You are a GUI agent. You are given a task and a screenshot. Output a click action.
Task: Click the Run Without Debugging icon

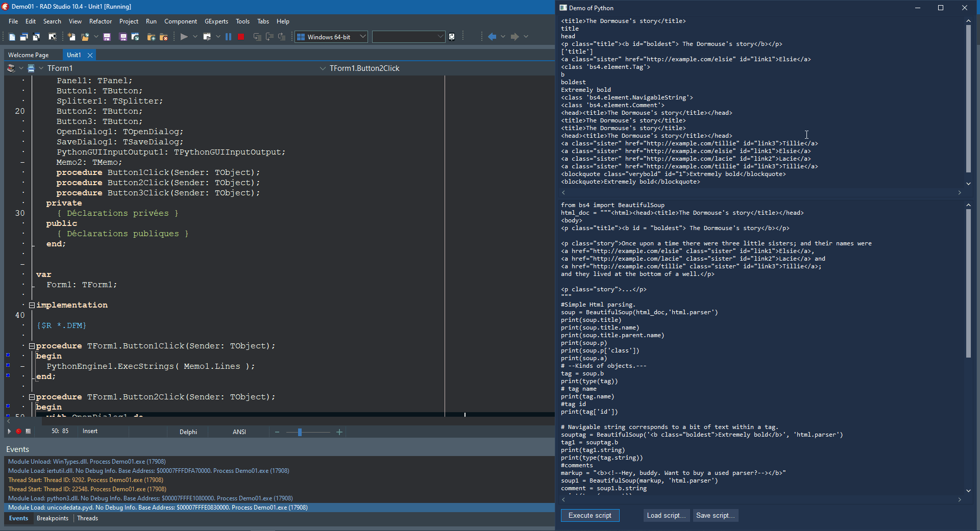[x=207, y=37]
